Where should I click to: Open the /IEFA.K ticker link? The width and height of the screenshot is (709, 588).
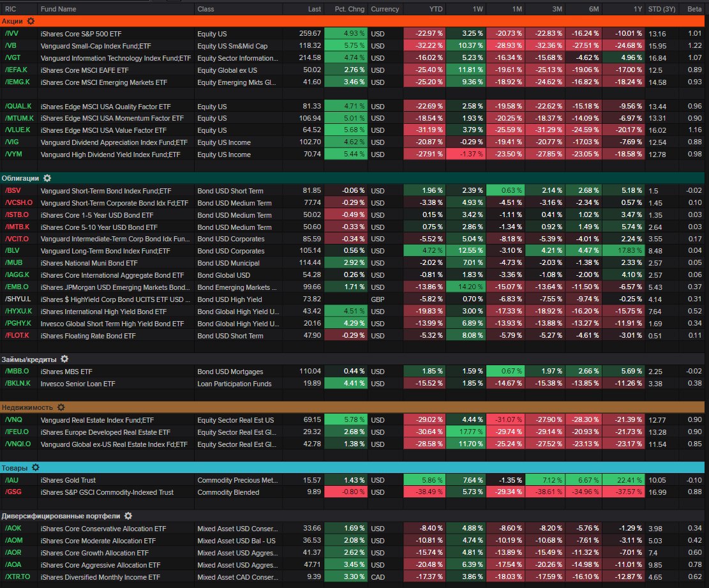coord(16,70)
